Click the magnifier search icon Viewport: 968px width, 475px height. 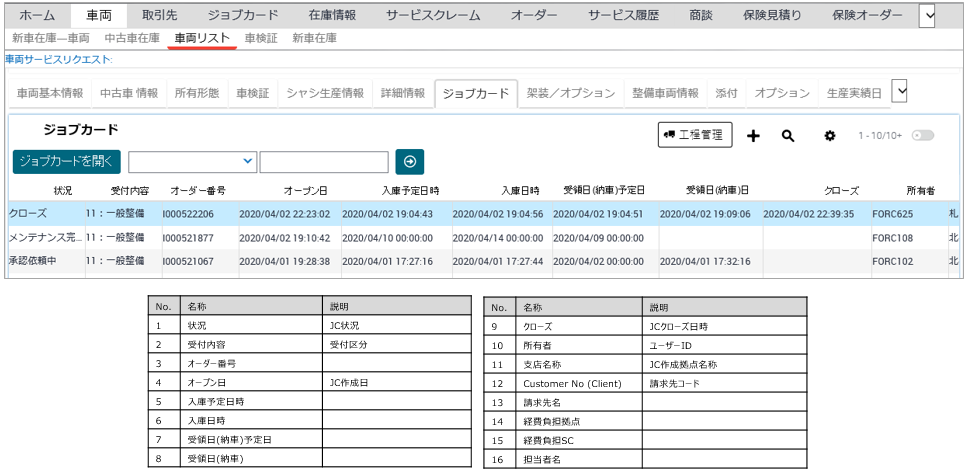(788, 136)
